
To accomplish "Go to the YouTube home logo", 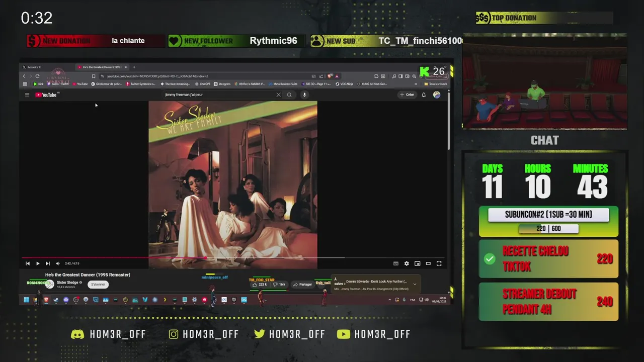I will (x=46, y=95).
